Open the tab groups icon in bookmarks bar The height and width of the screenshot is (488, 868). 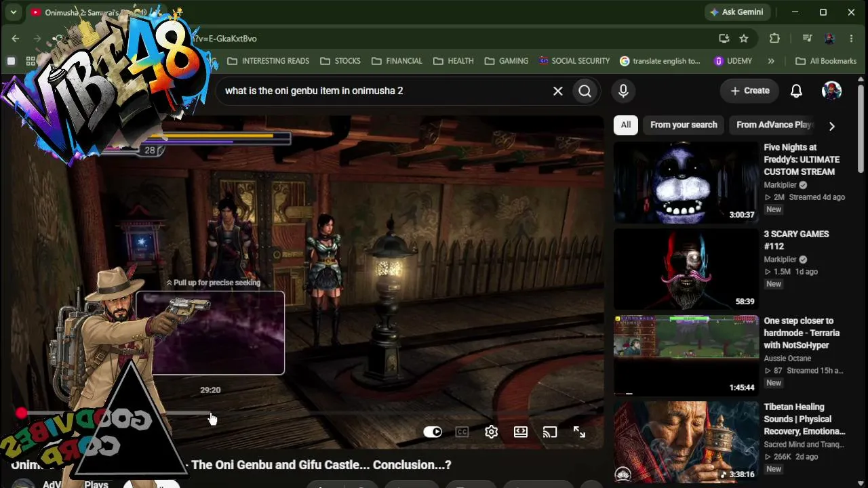click(11, 61)
